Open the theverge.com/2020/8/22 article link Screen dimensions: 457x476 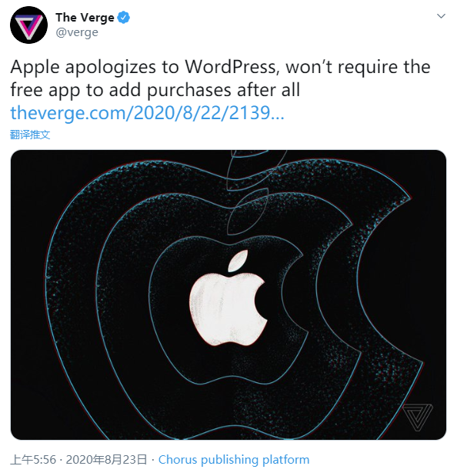147,113
